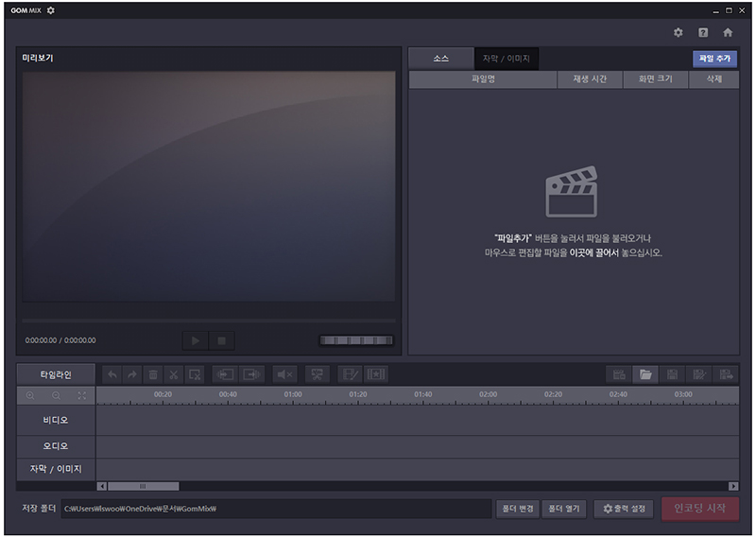Image resolution: width=756 pixels, height=538 pixels.
Task: Select the 오디오 track label
Action: [56, 446]
